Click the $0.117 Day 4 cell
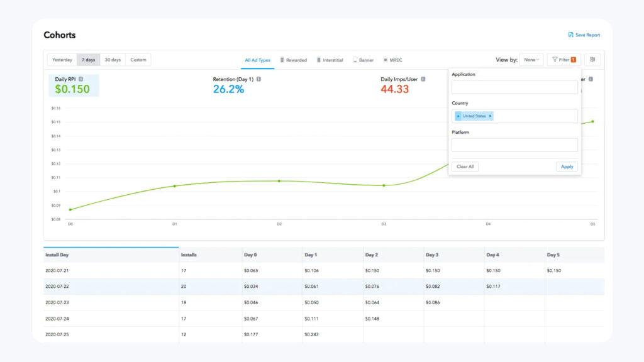This screenshot has width=644, height=362. tap(493, 287)
